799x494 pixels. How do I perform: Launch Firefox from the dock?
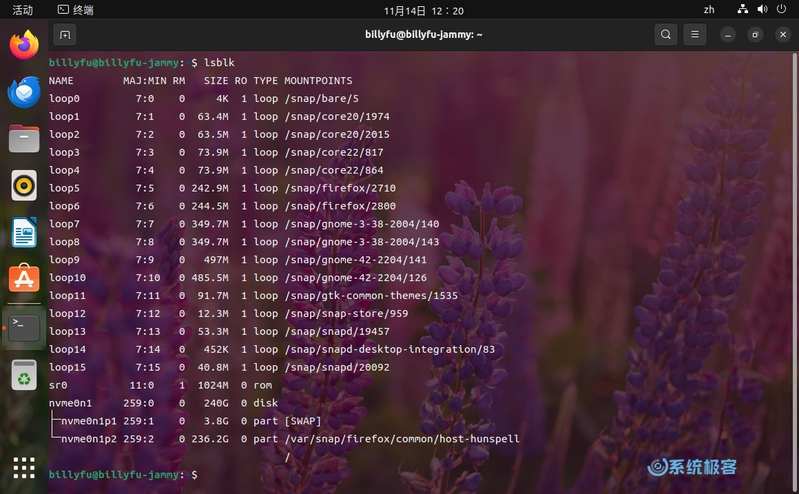(x=24, y=45)
